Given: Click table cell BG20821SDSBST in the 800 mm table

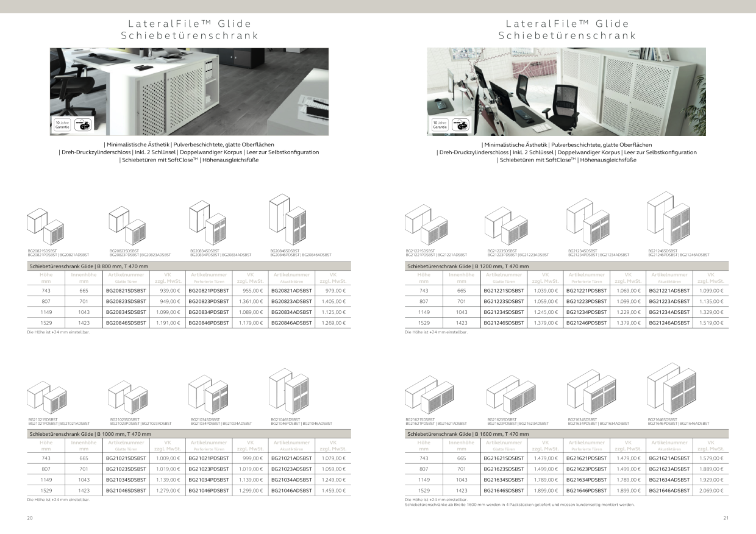Looking at the screenshot, I should pyautogui.click(x=126, y=291).
